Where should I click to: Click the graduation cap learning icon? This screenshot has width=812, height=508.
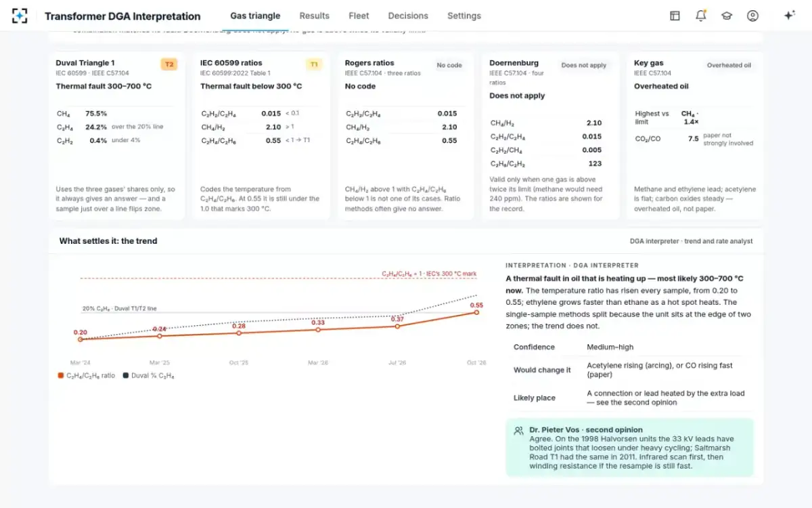tap(727, 16)
